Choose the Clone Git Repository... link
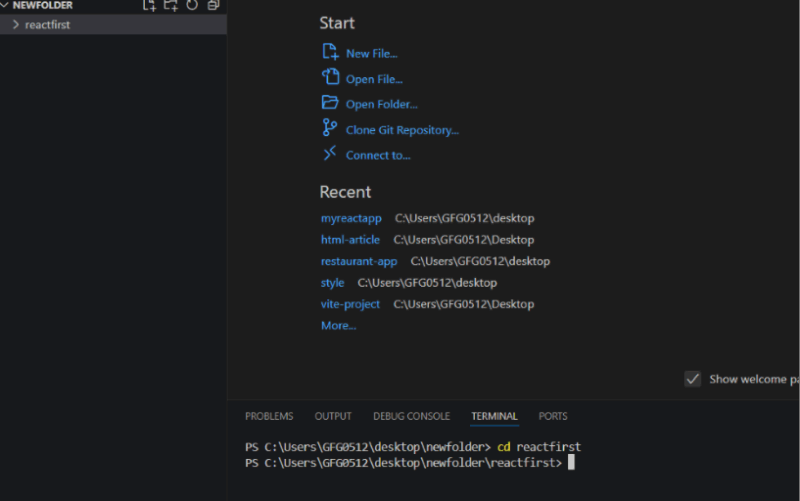This screenshot has height=501, width=800. tap(402, 130)
